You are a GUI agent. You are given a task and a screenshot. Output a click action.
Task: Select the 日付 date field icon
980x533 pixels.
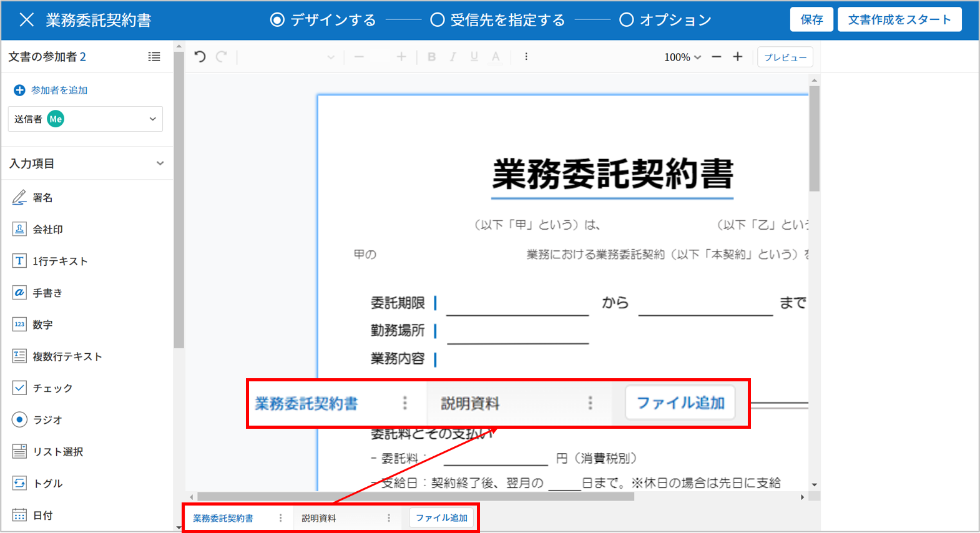coord(19,515)
